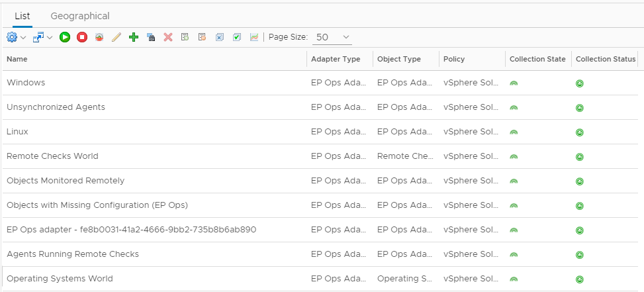
Task: Switch to the Geographical tab
Action: pyautogui.click(x=80, y=16)
